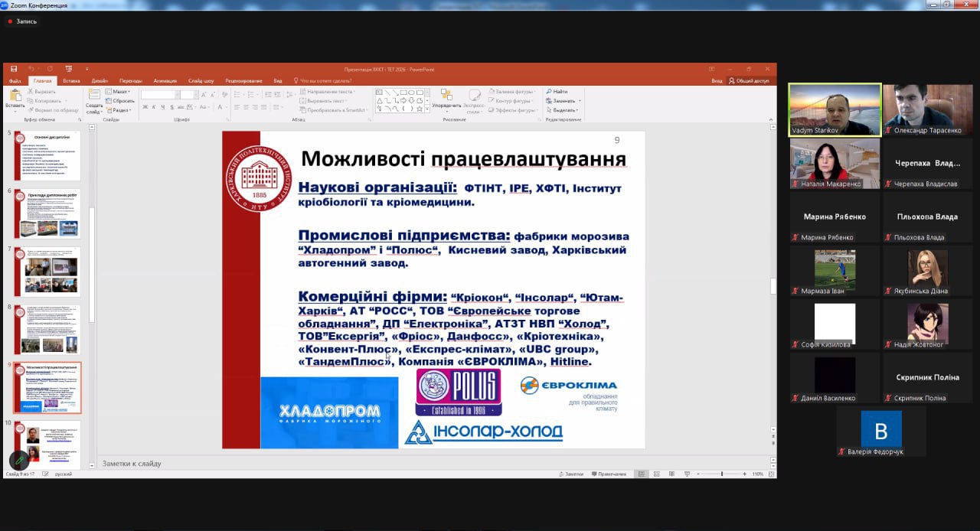Click Что вы хотите сделать search field
The height and width of the screenshot is (531, 980).
324,80
